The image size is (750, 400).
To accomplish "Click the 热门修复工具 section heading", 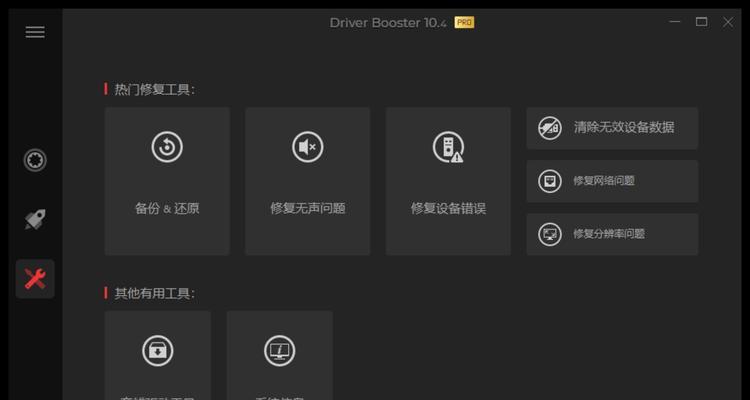I will [154, 89].
